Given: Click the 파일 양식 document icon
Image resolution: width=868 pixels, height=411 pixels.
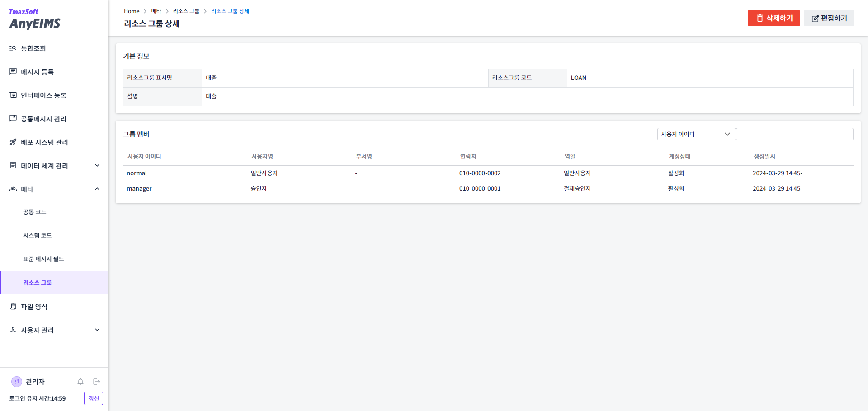Looking at the screenshot, I should pyautogui.click(x=13, y=307).
